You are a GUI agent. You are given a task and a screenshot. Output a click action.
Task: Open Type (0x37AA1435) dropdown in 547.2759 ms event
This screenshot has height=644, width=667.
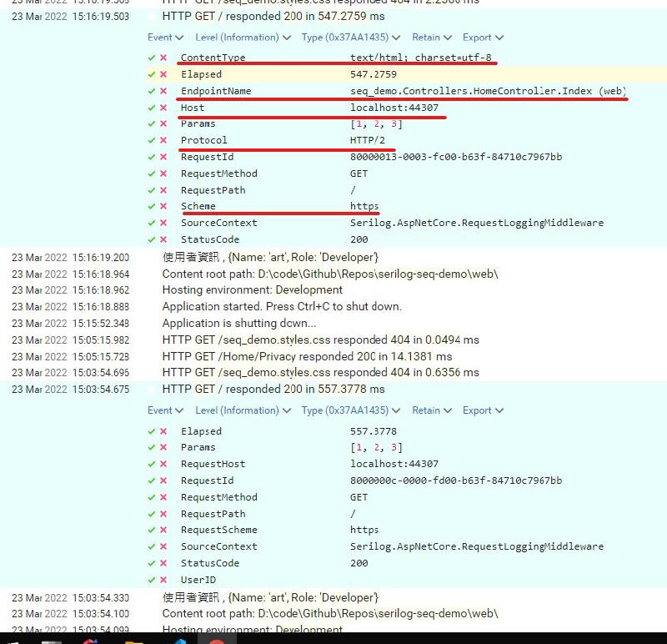click(350, 38)
